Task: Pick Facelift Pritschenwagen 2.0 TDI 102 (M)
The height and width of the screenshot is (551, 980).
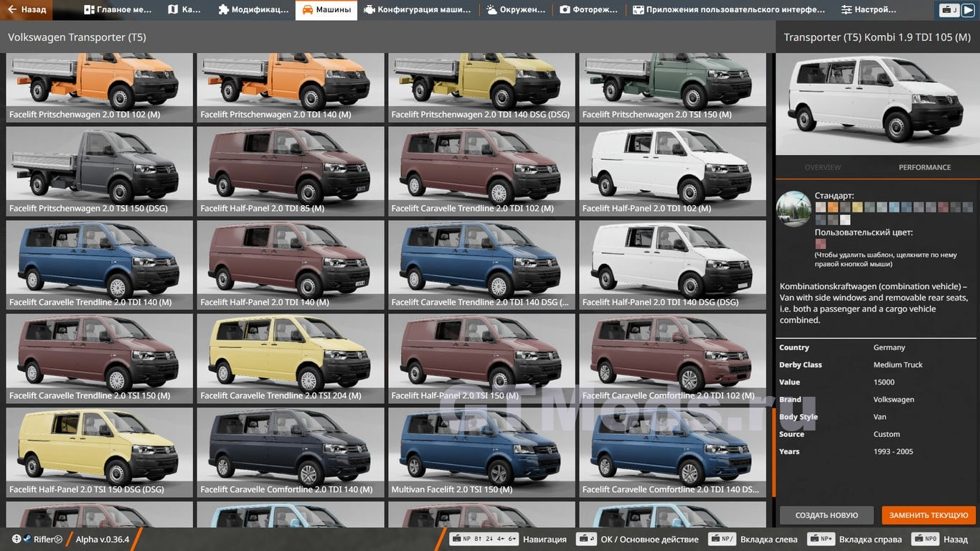Action: (x=100, y=88)
